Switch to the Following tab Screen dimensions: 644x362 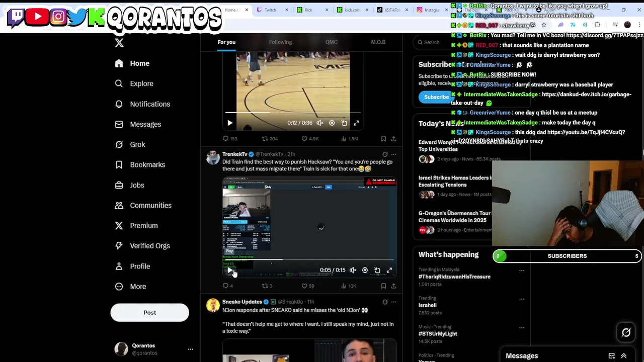pos(280,42)
